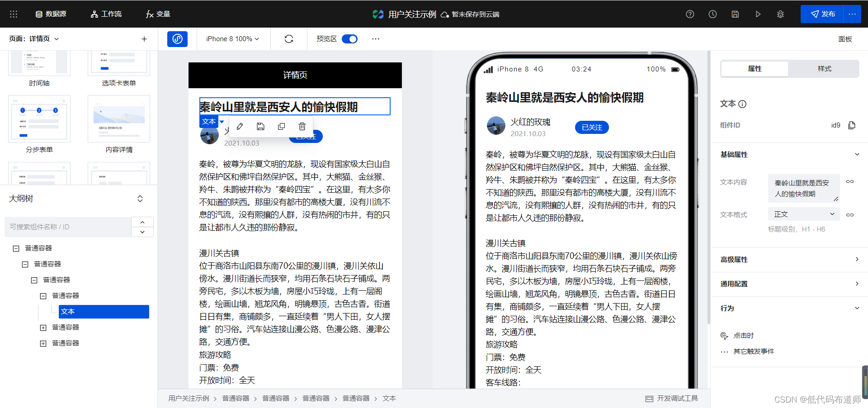Open the iPhone 8 100% device dropdown

click(233, 39)
